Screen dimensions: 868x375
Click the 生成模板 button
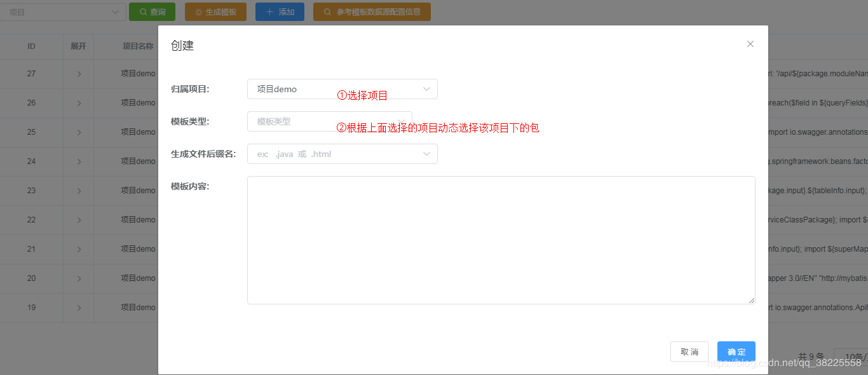(x=215, y=11)
